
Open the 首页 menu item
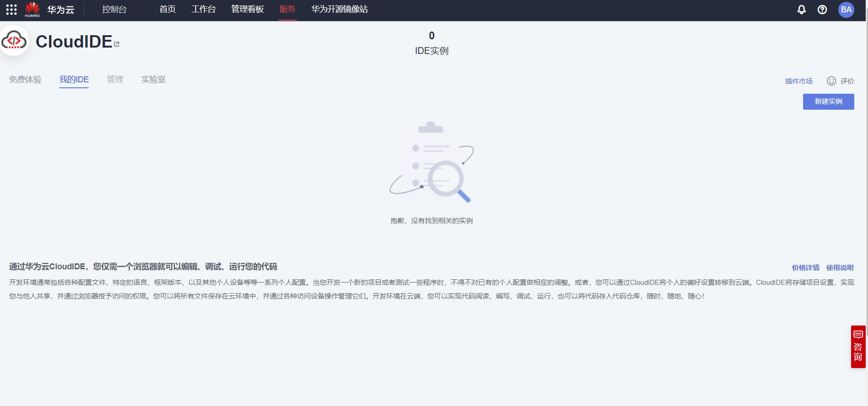(x=167, y=10)
